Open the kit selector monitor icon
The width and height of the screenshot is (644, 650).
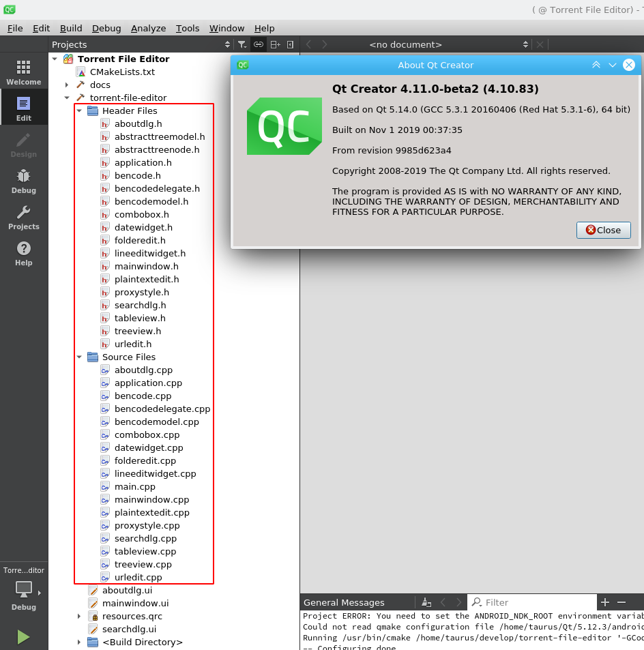pyautogui.click(x=24, y=589)
